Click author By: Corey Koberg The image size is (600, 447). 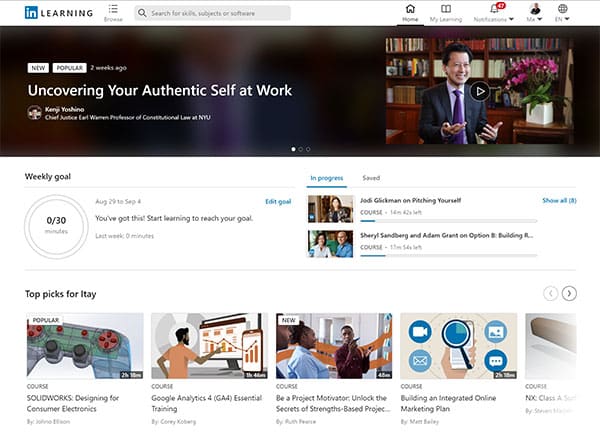coord(174,422)
